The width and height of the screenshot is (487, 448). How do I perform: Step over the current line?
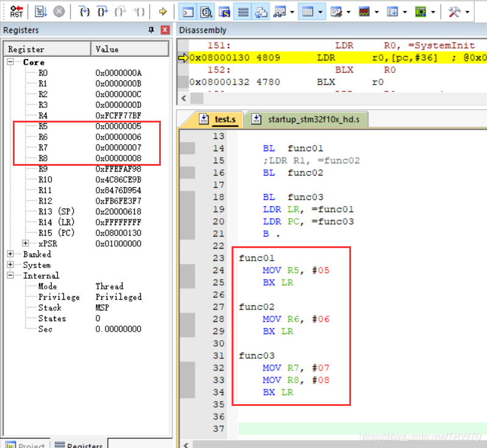click(102, 12)
